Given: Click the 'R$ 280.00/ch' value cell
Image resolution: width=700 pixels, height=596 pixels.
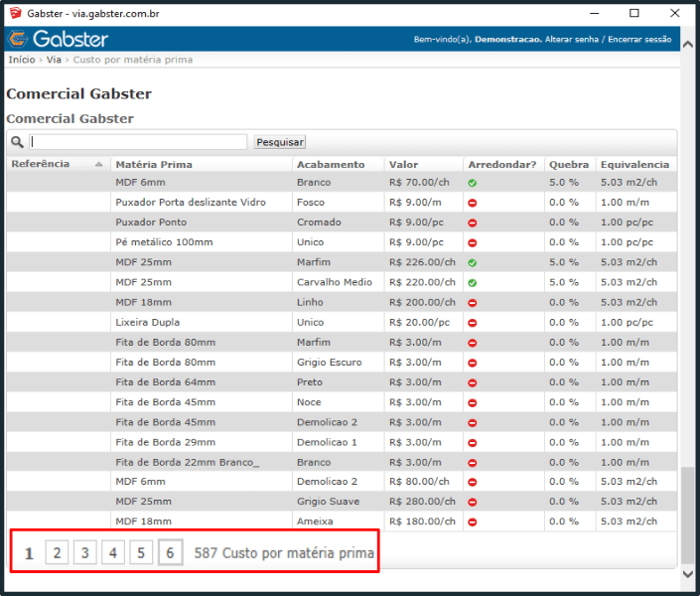Looking at the screenshot, I should (422, 502).
